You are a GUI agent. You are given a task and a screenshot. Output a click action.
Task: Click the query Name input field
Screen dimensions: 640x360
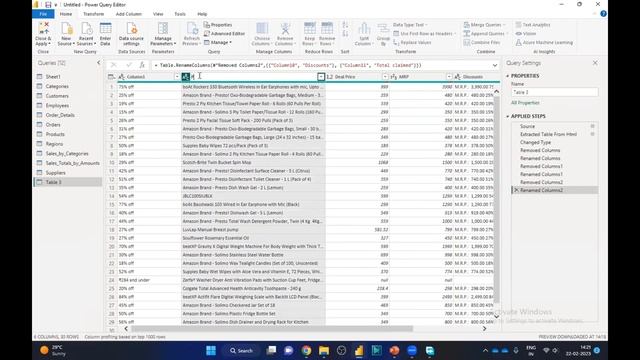[x=555, y=92]
